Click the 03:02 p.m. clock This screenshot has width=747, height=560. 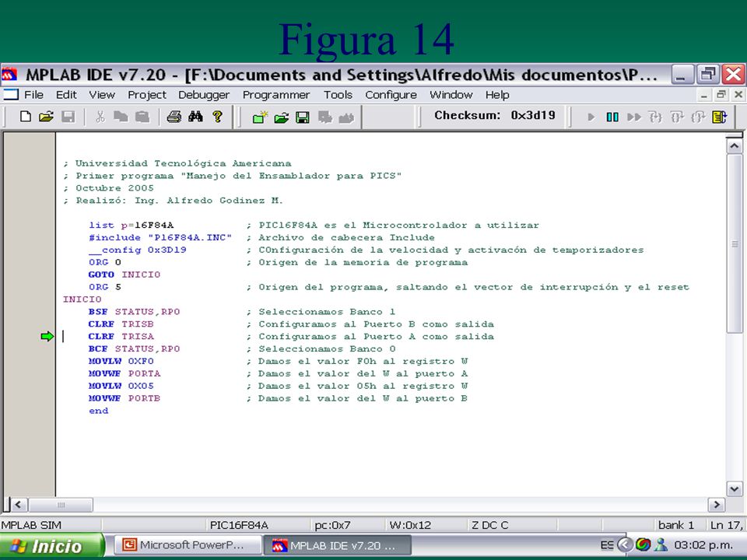[703, 545]
